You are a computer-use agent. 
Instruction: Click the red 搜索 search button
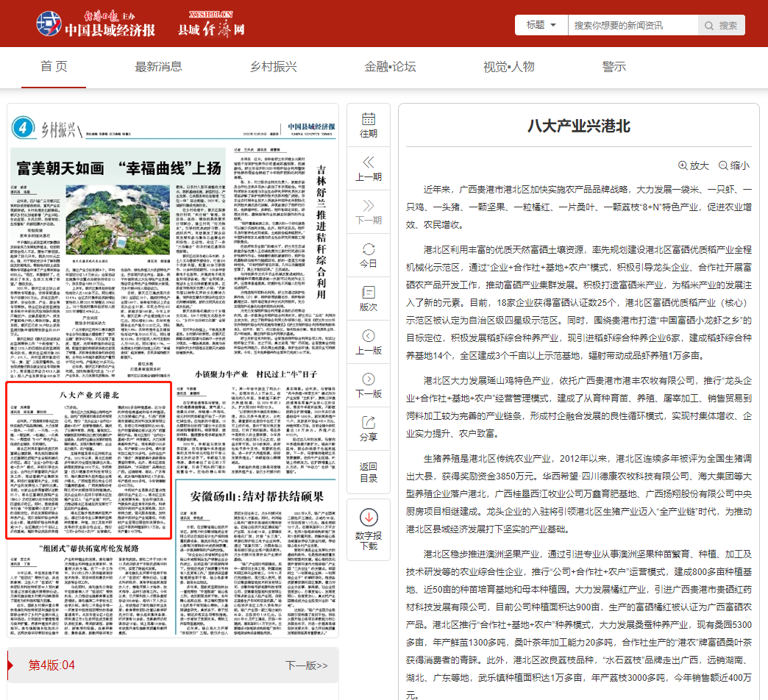point(722,24)
